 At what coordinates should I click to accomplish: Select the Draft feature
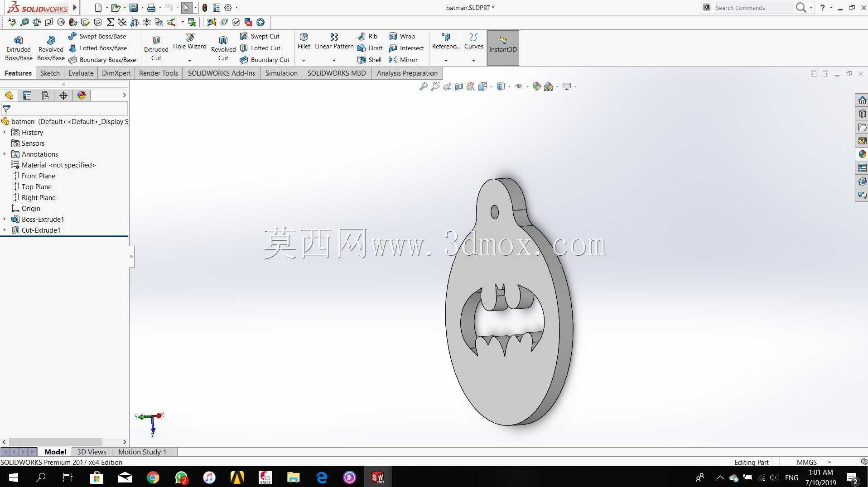click(370, 48)
